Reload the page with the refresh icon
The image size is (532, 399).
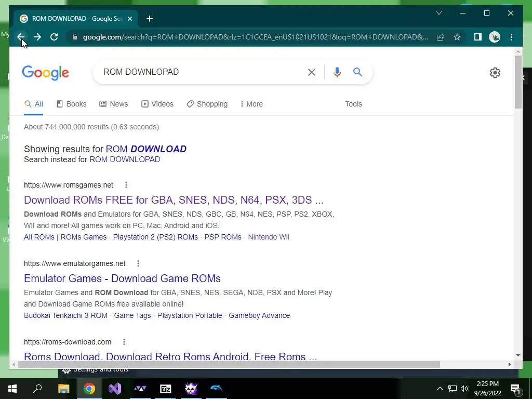coord(54,37)
